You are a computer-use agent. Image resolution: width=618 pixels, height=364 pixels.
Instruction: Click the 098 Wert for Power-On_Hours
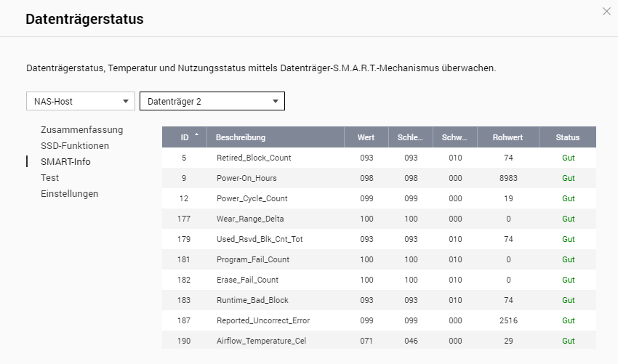tap(366, 178)
